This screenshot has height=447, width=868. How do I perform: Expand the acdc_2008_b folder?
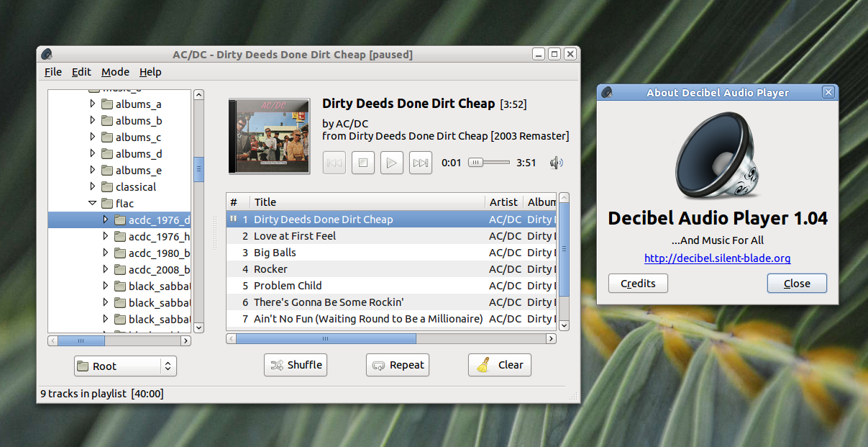(105, 269)
